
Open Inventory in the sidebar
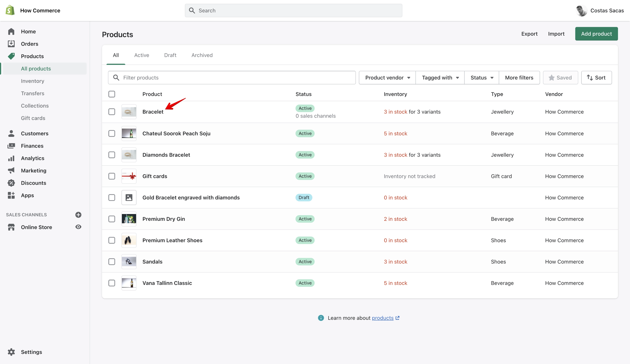(x=33, y=81)
